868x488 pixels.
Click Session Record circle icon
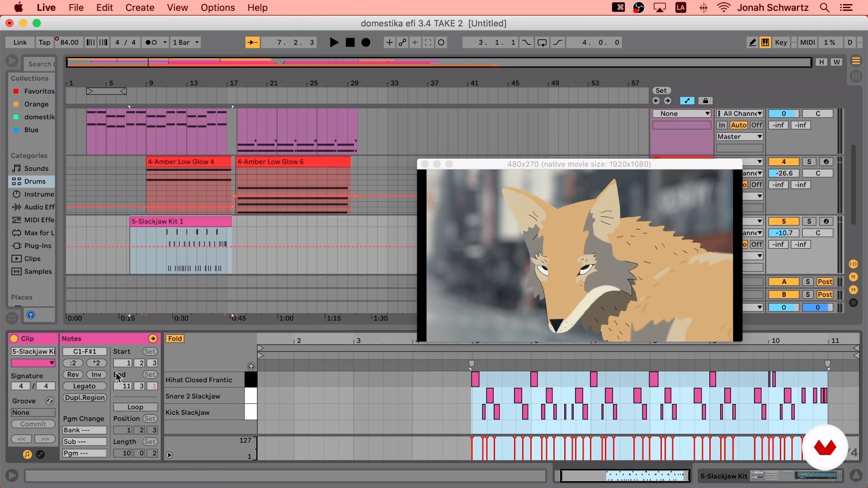pos(441,42)
